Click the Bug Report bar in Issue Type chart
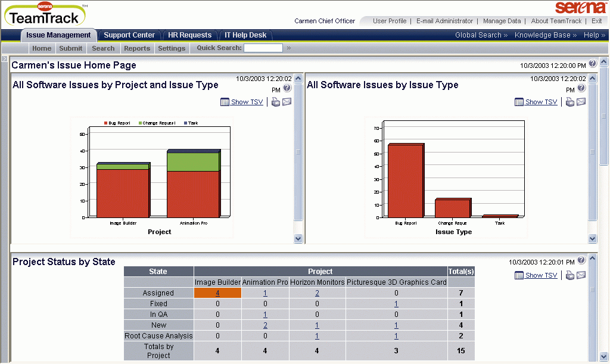 406,181
